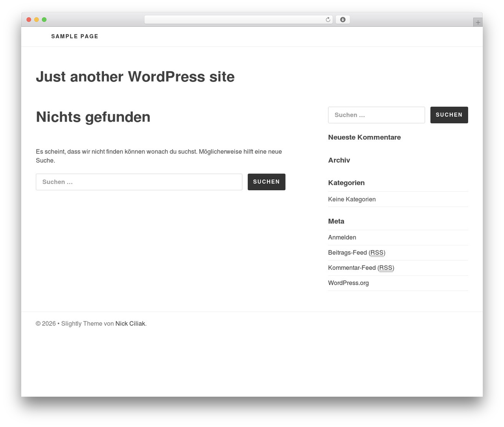Select the Nichts gefunden heading
This screenshot has width=504, height=427.
pyautogui.click(x=93, y=117)
